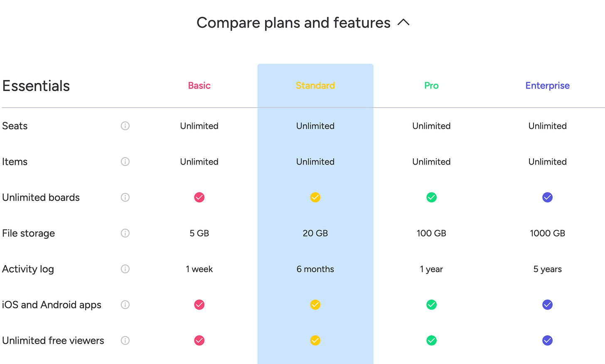Click the Seats info icon

(x=125, y=125)
